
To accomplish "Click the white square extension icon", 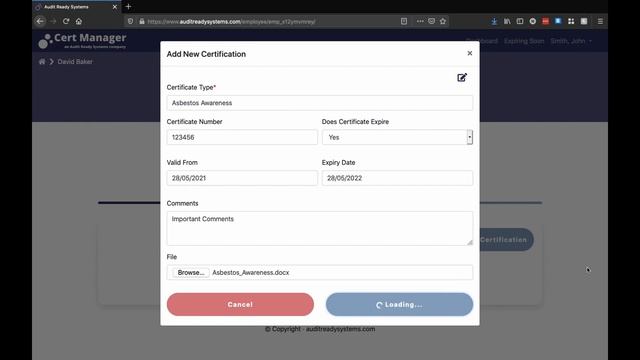I will (584, 21).
